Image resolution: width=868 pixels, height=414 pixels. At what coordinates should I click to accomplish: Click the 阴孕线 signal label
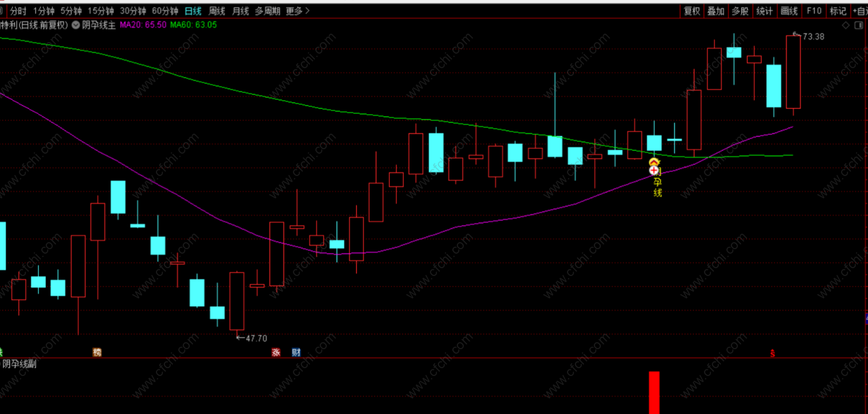(658, 182)
